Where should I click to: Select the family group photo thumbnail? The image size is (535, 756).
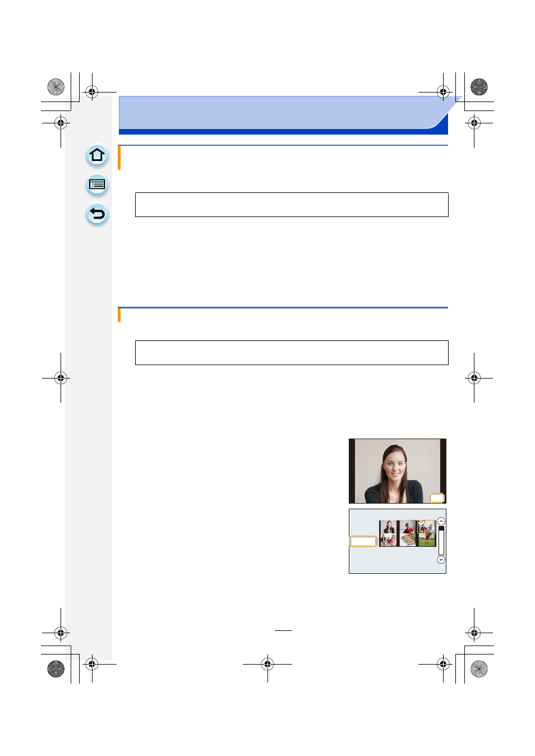pyautogui.click(x=388, y=540)
